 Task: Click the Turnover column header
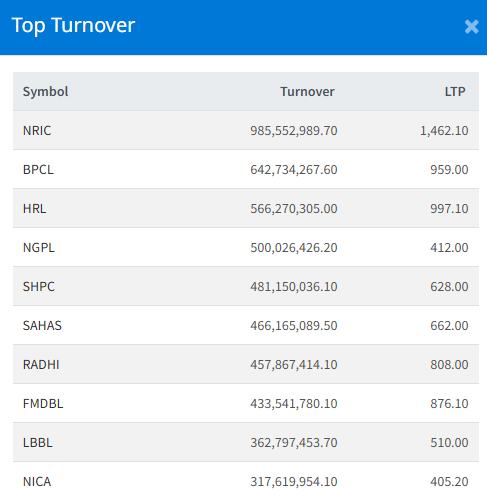pos(307,92)
